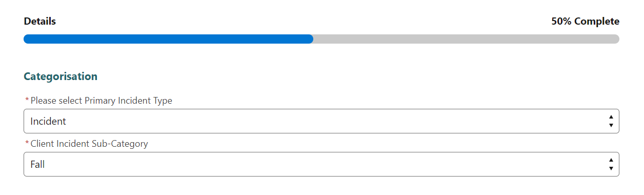Click the Details step label

coord(40,22)
